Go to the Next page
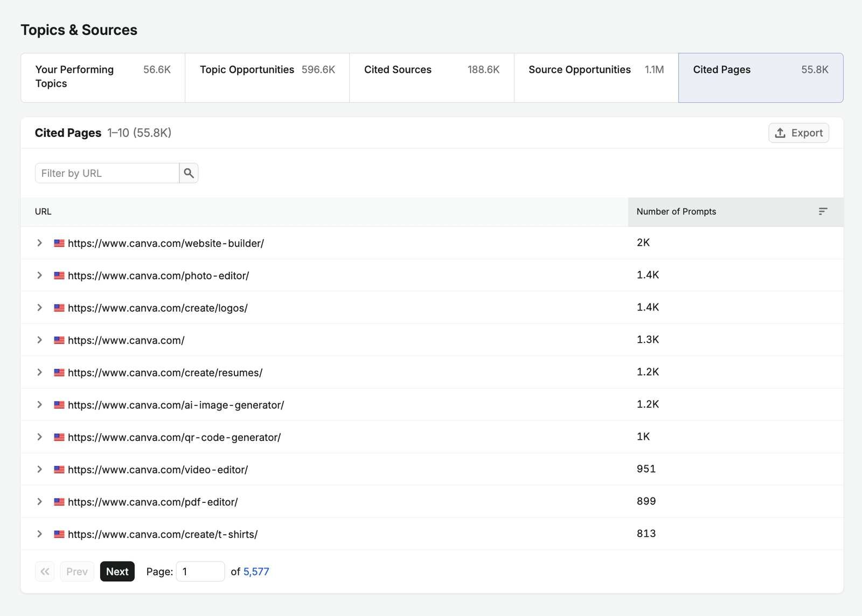 117,571
